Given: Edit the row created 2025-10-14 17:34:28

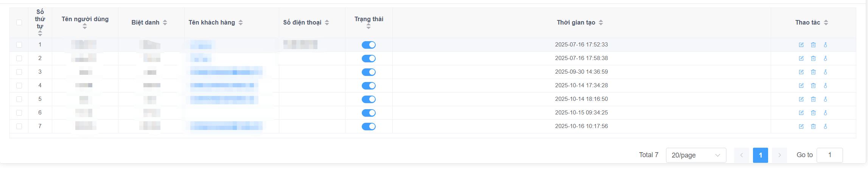Looking at the screenshot, I should click(801, 86).
